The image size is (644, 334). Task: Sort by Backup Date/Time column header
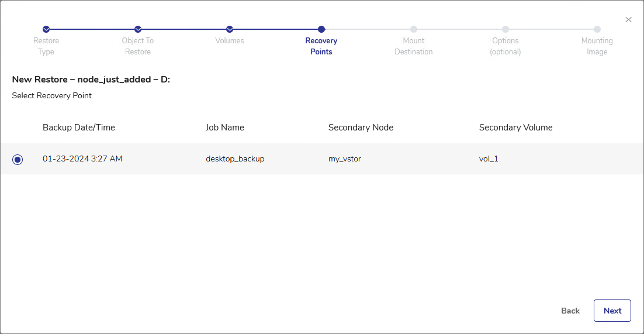point(79,128)
